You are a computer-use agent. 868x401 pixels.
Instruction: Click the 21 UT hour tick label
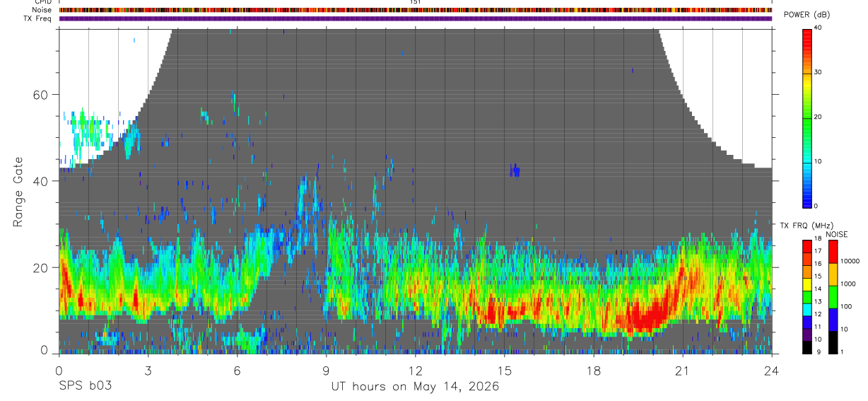pyautogui.click(x=683, y=371)
